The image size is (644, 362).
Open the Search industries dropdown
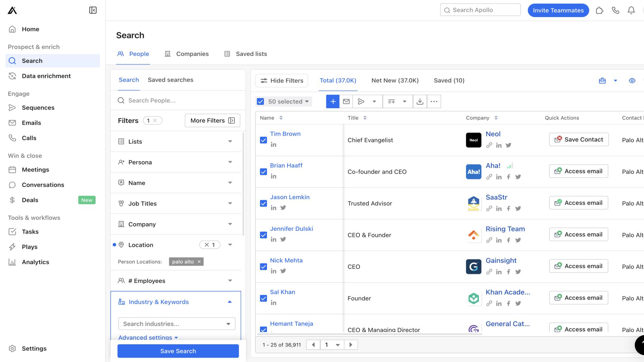(177, 324)
